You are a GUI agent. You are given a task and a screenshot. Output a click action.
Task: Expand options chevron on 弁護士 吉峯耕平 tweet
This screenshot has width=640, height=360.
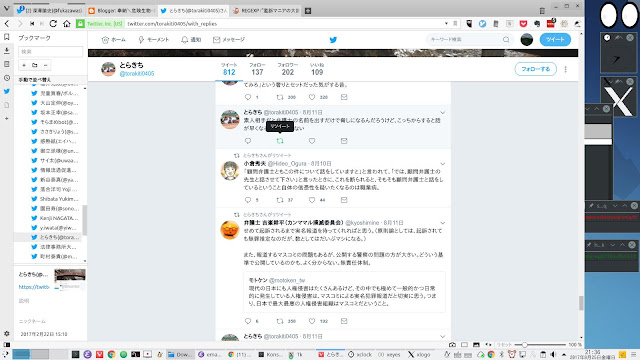pyautogui.click(x=442, y=223)
